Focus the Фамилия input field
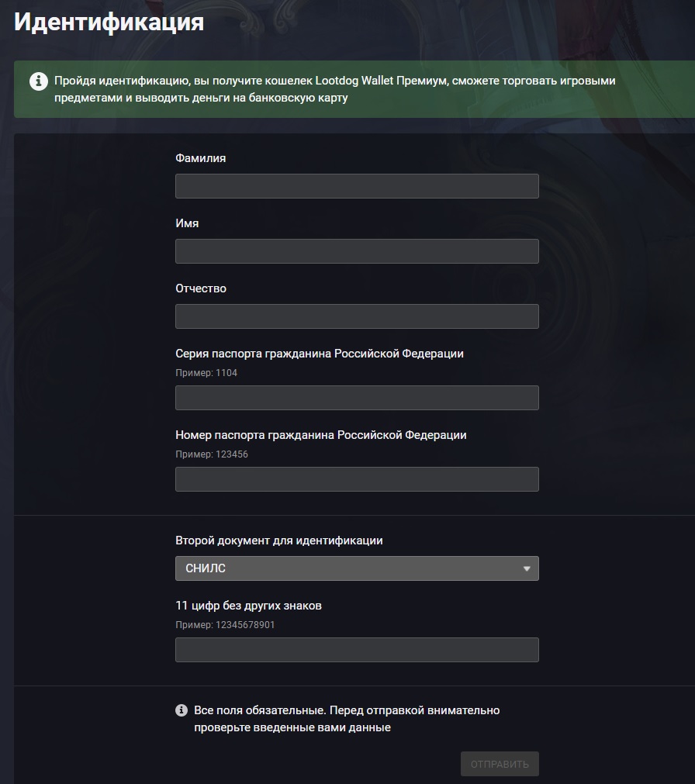 [357, 186]
